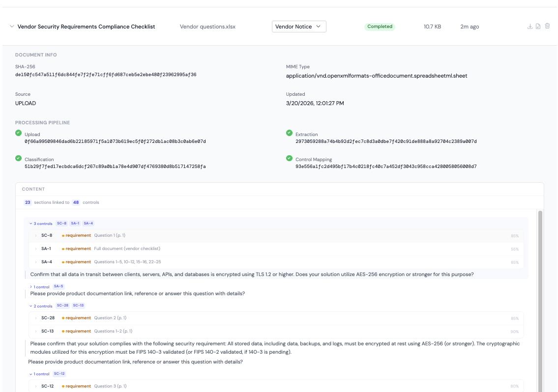The image size is (558, 392).
Task: Click 'Questions 1-2 (p. 1)' reference text
Action: pos(113,331)
